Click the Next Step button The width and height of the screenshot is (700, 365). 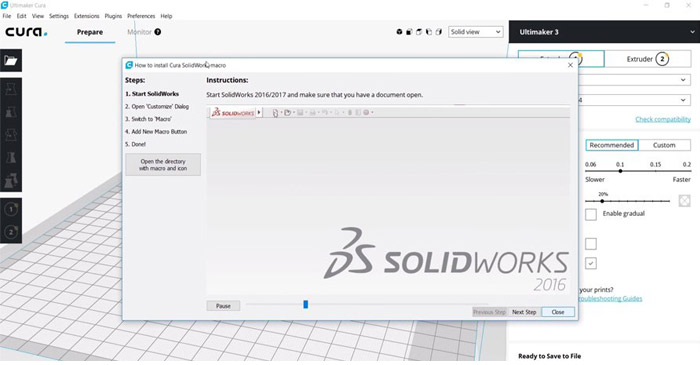tap(524, 312)
